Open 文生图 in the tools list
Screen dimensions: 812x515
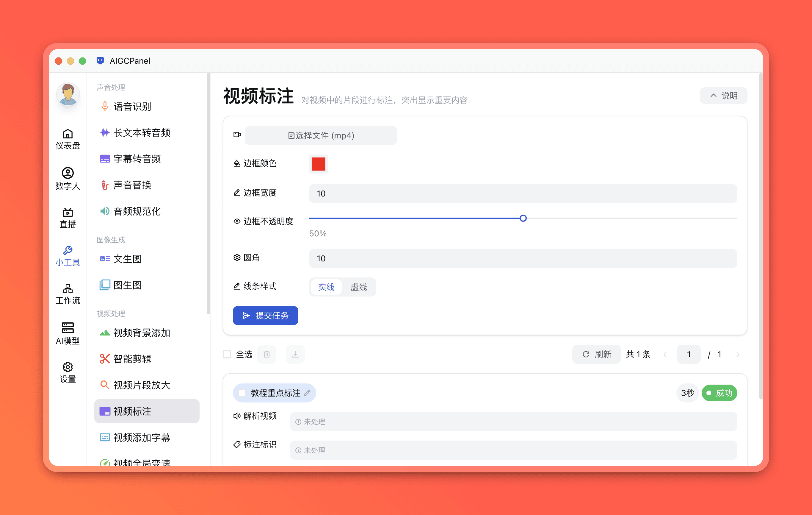click(147, 259)
